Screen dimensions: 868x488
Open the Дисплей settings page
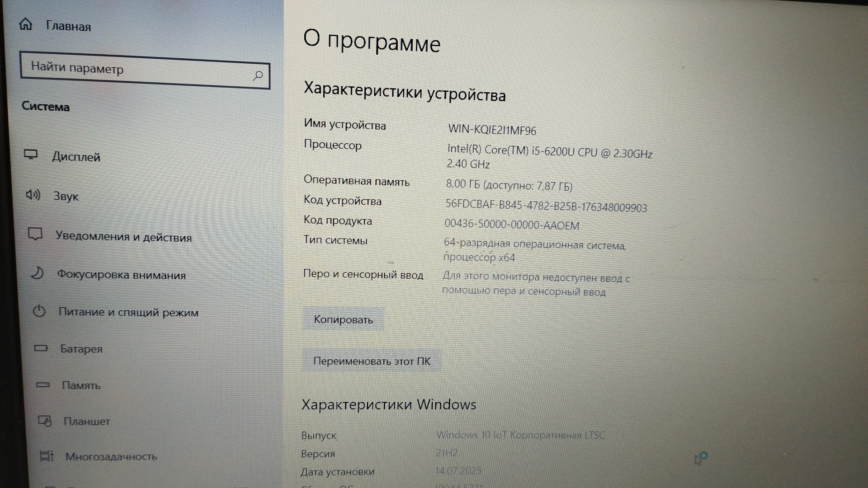point(76,157)
